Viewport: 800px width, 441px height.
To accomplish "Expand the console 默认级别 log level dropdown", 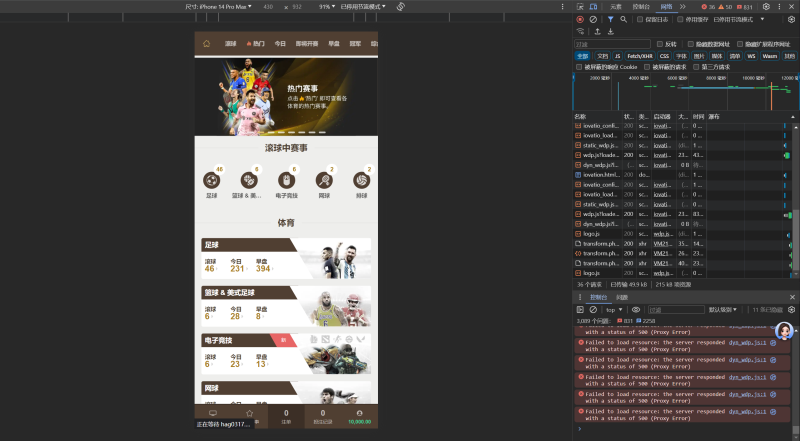I will (724, 310).
